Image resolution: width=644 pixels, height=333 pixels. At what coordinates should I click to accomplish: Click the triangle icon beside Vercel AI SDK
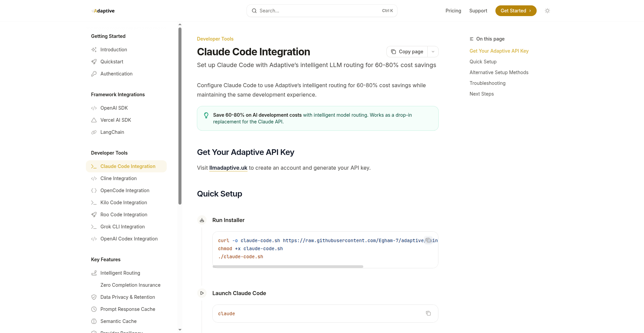94,120
